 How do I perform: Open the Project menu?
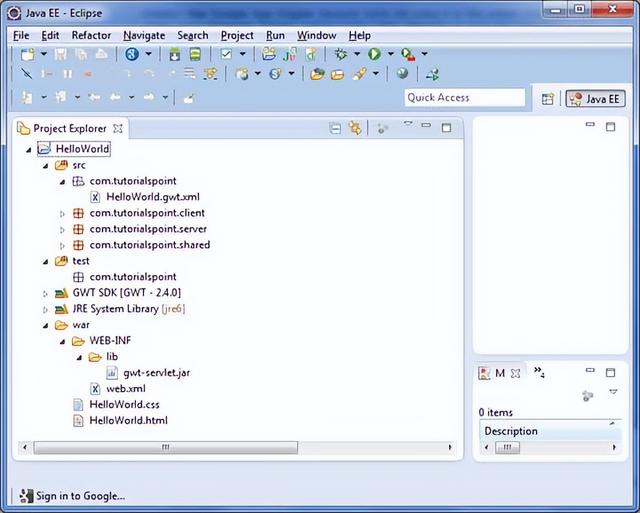(237, 36)
